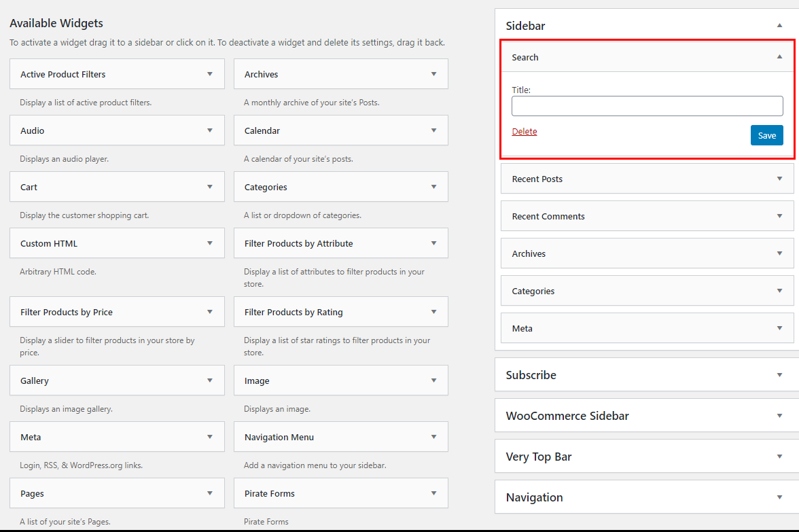Expand the Subscribe section
The width and height of the screenshot is (799, 532).
click(779, 374)
